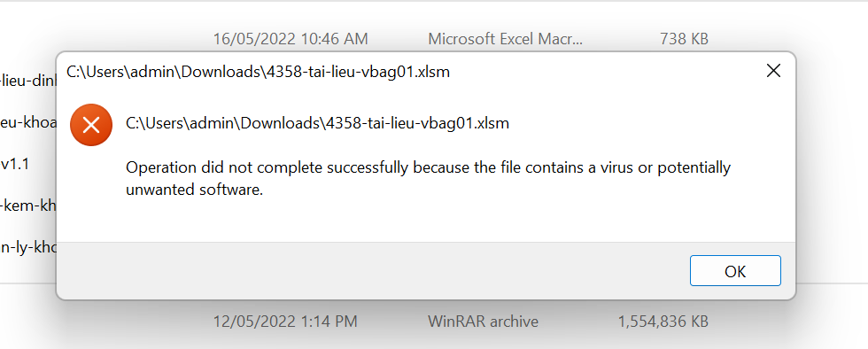This screenshot has width=868, height=349.
Task: Click the 738 KB file size cell
Action: [x=684, y=39]
